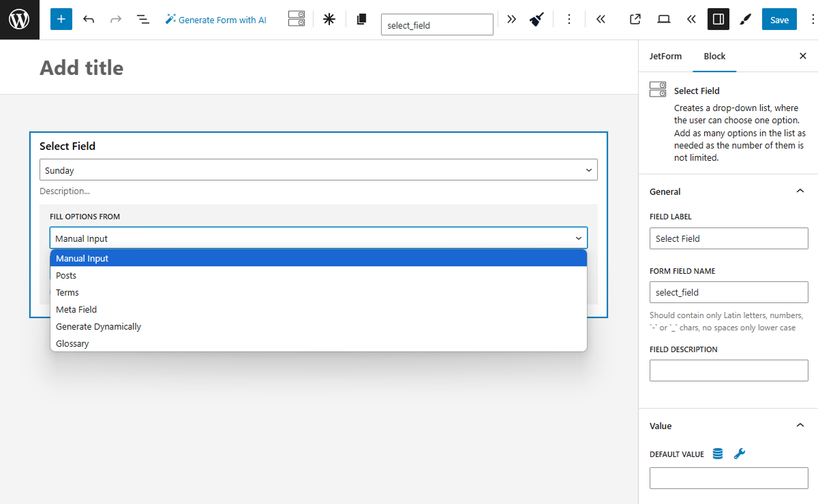818x504 pixels.
Task: Click Generate Form with AI
Action: 216,20
